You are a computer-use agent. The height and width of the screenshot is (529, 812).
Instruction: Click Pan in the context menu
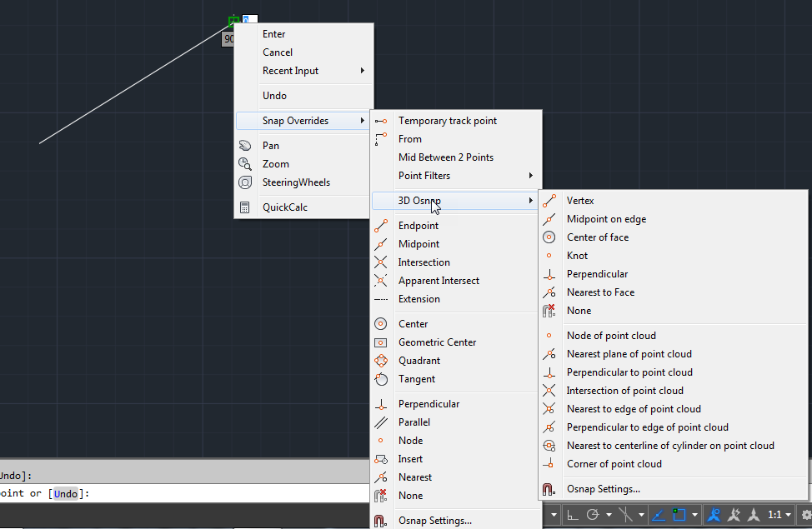pos(270,144)
